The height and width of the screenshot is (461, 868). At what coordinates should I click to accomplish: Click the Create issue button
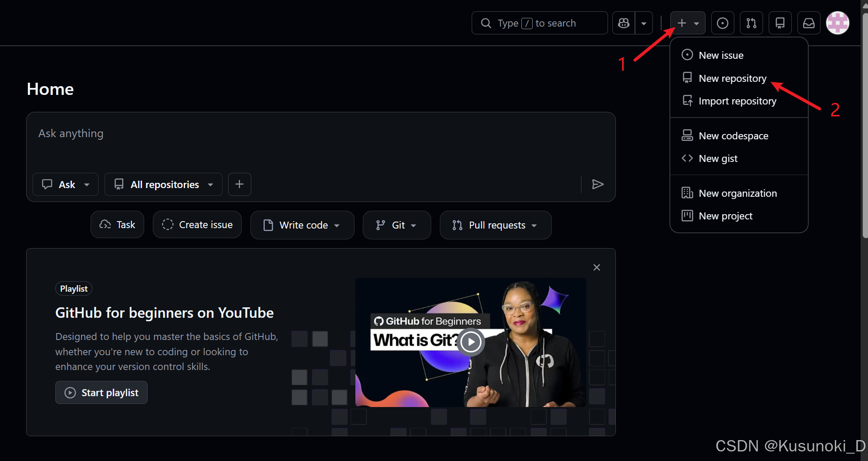pos(197,225)
